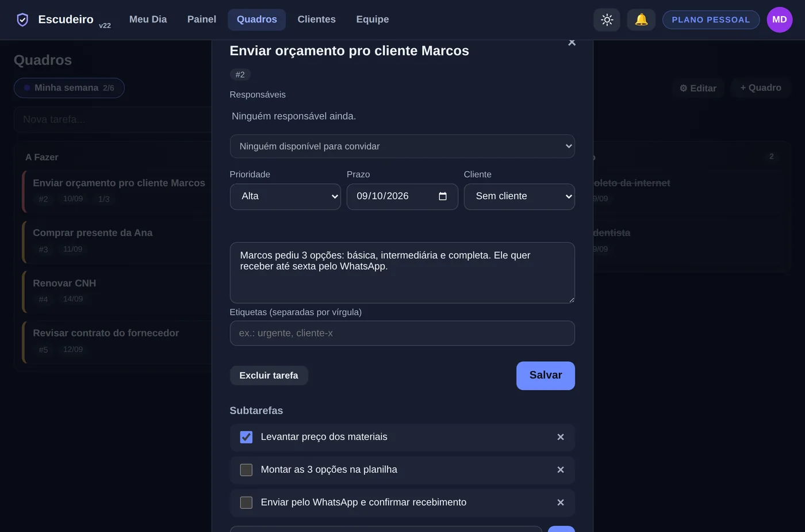Toggle light theme with sun icon
This screenshot has width=805, height=532.
(607, 20)
